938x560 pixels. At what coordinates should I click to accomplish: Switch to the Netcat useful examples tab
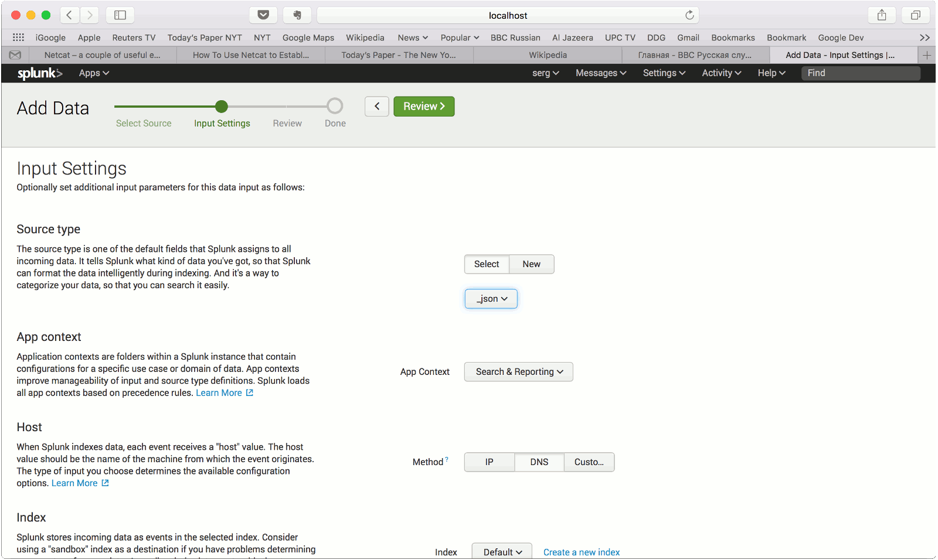click(103, 55)
